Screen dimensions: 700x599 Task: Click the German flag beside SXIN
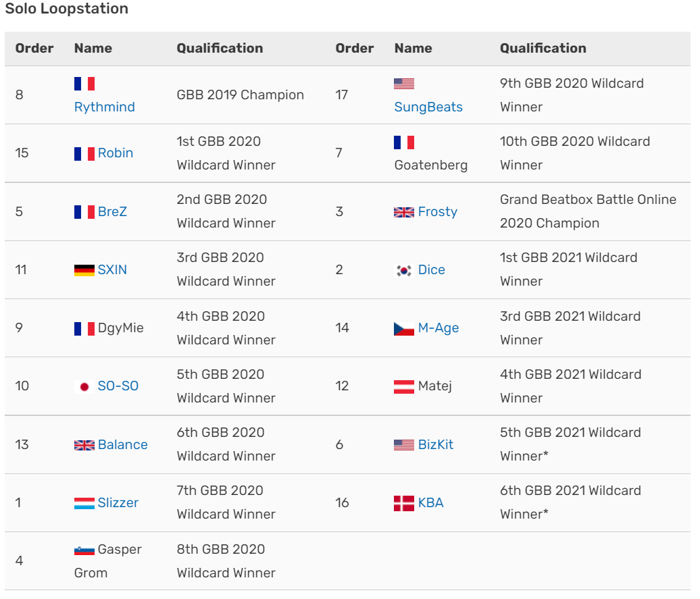[x=84, y=270]
